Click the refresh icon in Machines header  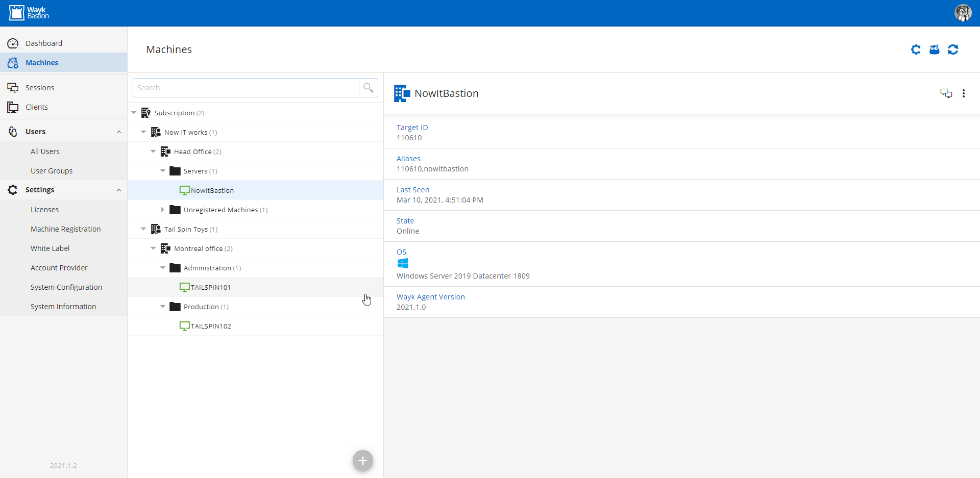[953, 49]
